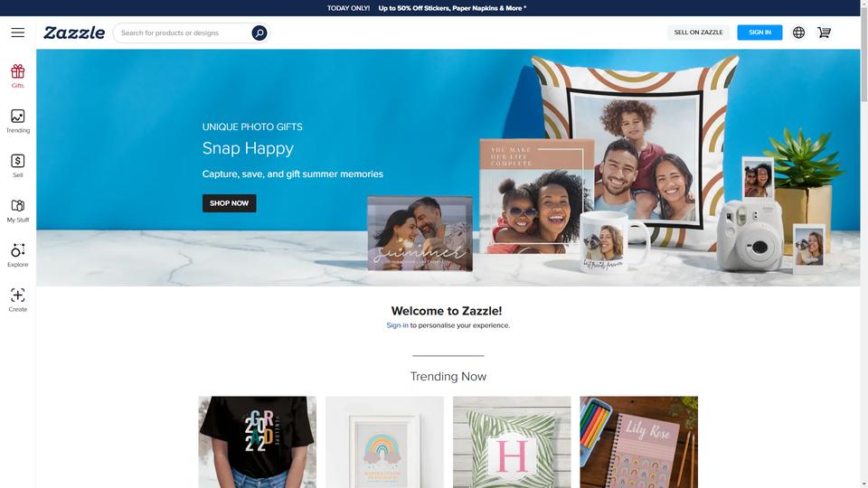Open the monogram H pillow thumbnail

point(512,442)
